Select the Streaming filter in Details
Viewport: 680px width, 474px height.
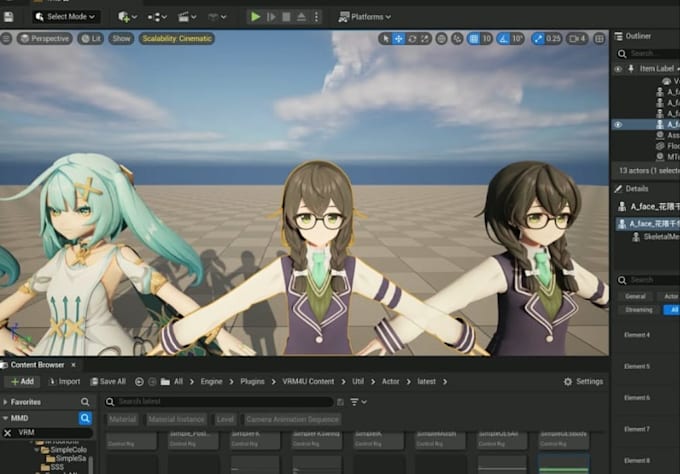[638, 310]
